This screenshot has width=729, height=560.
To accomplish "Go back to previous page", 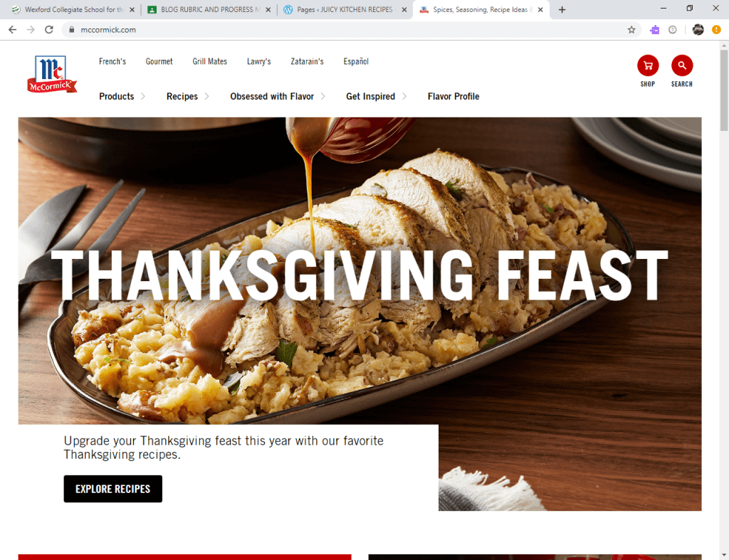I will [x=13, y=30].
